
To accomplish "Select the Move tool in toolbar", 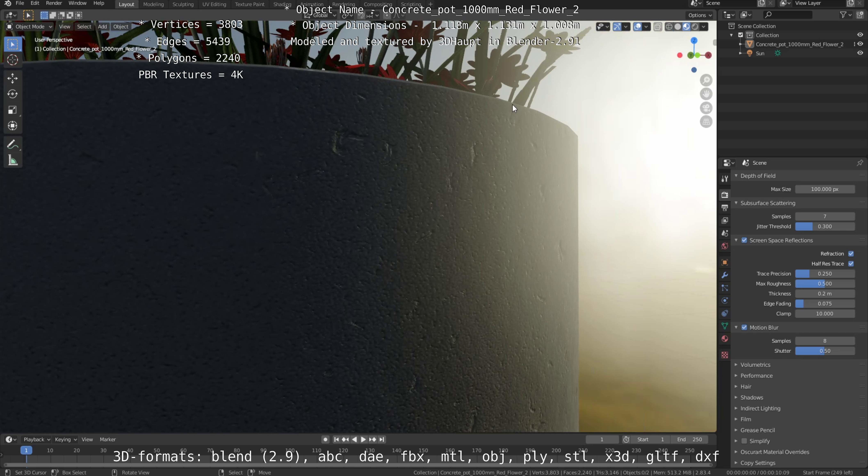I will pos(13,78).
